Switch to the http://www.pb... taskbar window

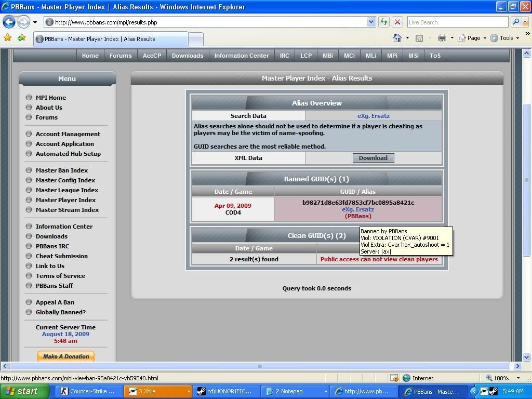pos(363,392)
